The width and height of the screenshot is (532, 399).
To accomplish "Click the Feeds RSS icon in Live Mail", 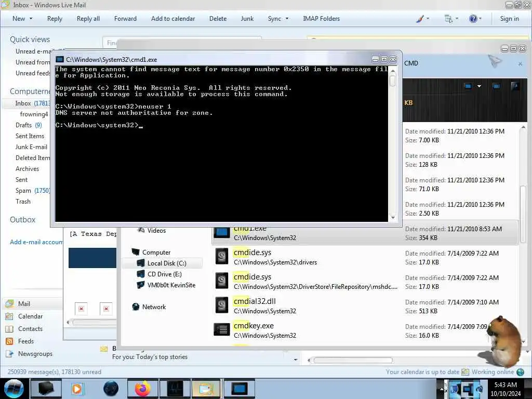I will pos(9,341).
